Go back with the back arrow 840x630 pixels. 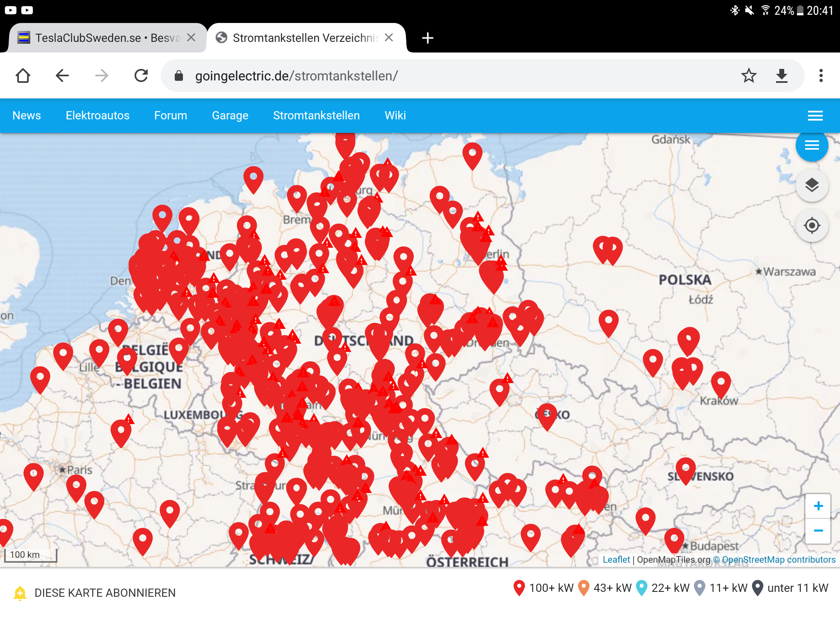tap(62, 76)
